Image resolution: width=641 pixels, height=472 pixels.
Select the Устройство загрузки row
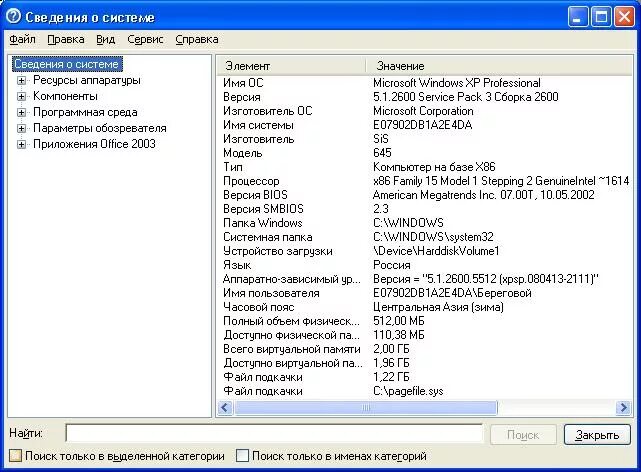[425, 251]
